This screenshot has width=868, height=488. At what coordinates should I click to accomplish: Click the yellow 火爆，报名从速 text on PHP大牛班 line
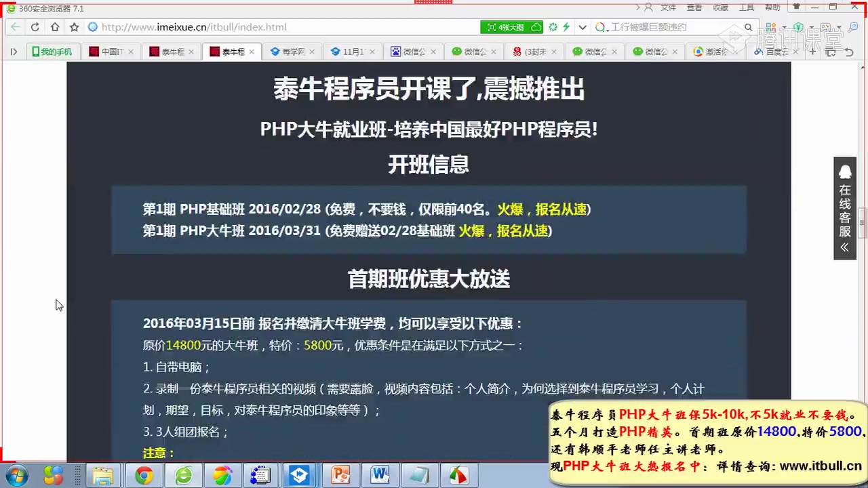[503, 231]
